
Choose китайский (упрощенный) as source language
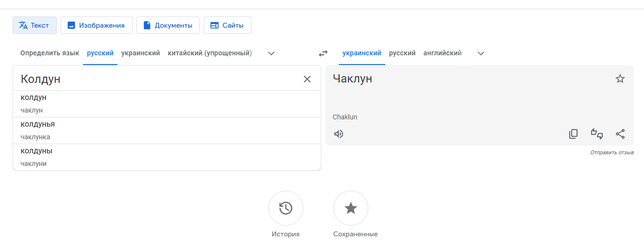coord(210,53)
